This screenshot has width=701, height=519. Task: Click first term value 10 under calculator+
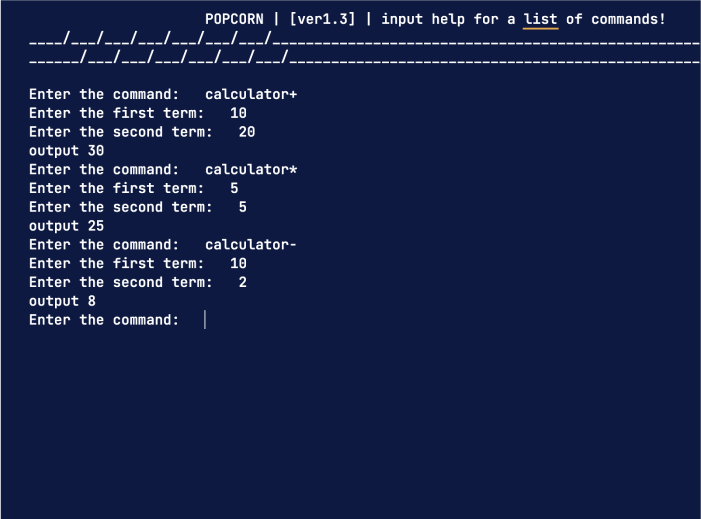coord(238,113)
